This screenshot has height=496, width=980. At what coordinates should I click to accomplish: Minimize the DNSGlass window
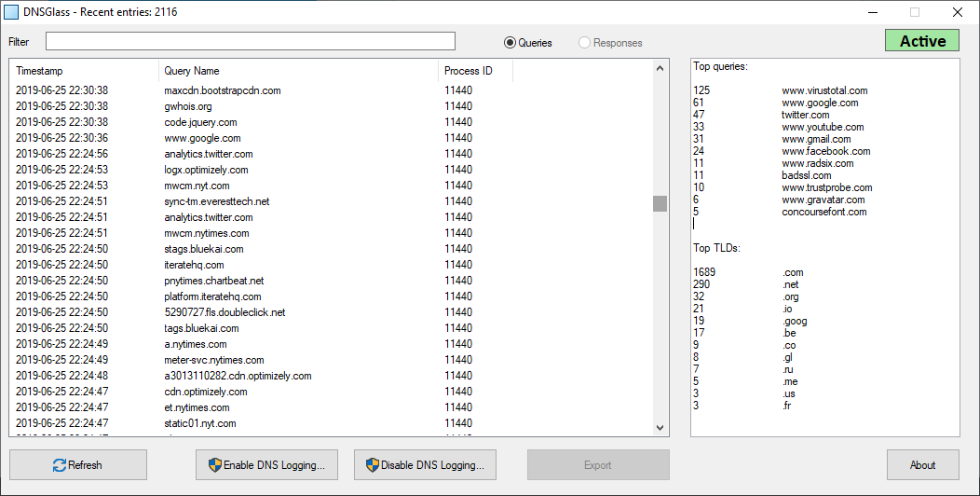coord(873,12)
